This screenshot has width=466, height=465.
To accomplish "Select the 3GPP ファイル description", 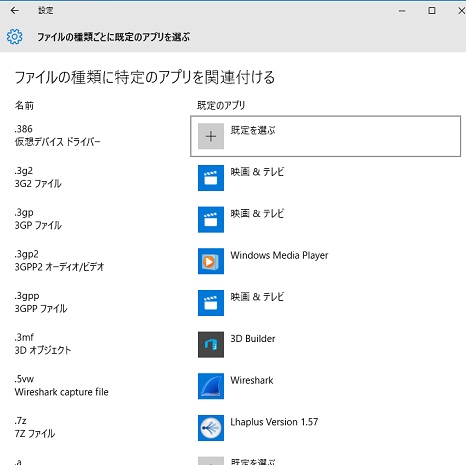I will [41, 308].
